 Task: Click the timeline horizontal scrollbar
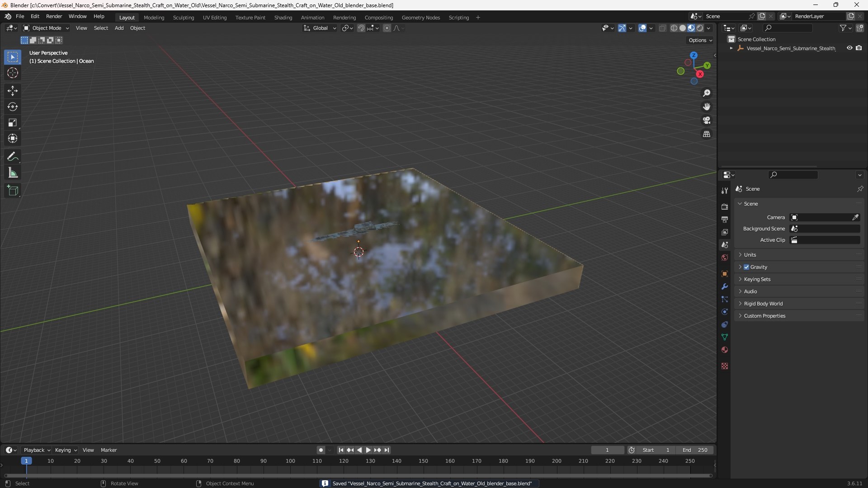click(358, 475)
